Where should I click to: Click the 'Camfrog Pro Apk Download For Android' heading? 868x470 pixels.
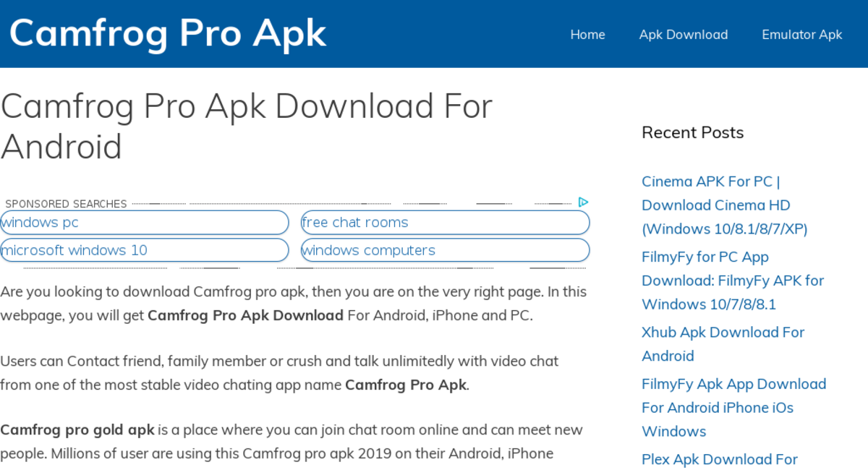(247, 127)
